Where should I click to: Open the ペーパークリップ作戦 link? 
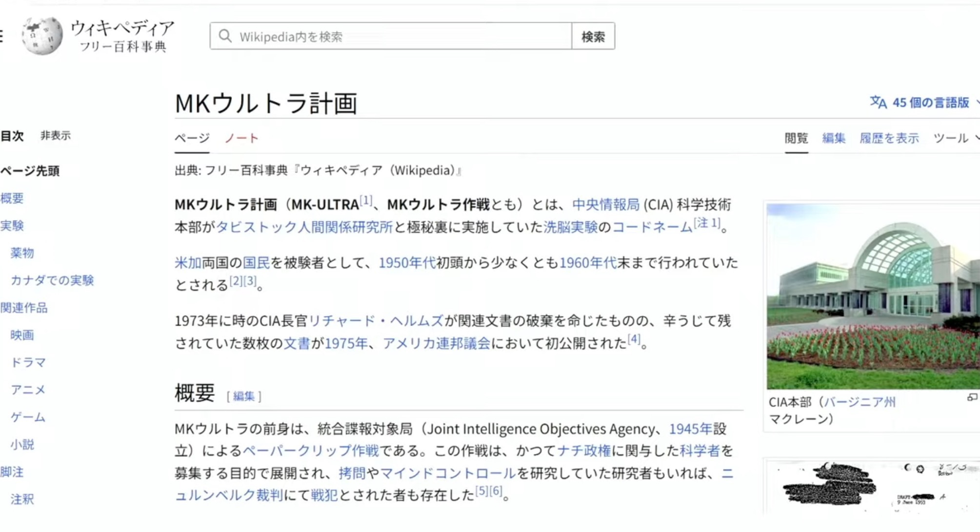tap(311, 450)
